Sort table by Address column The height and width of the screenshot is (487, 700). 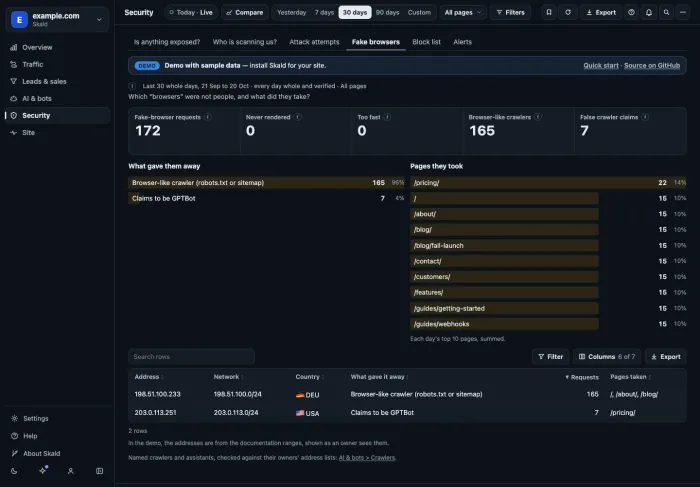pyautogui.click(x=149, y=377)
